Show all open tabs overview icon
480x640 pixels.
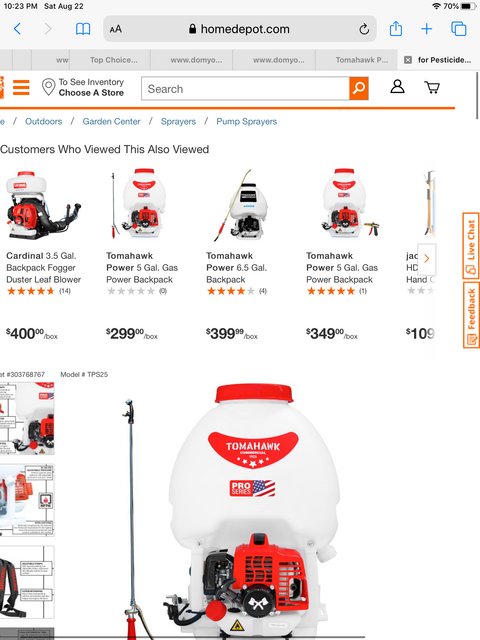[x=459, y=29]
